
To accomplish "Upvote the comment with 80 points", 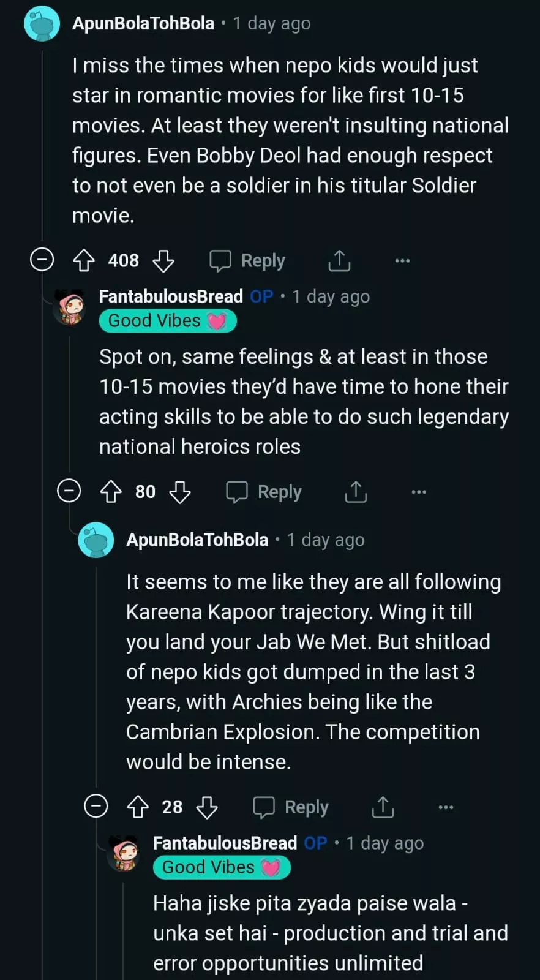I will (x=111, y=492).
